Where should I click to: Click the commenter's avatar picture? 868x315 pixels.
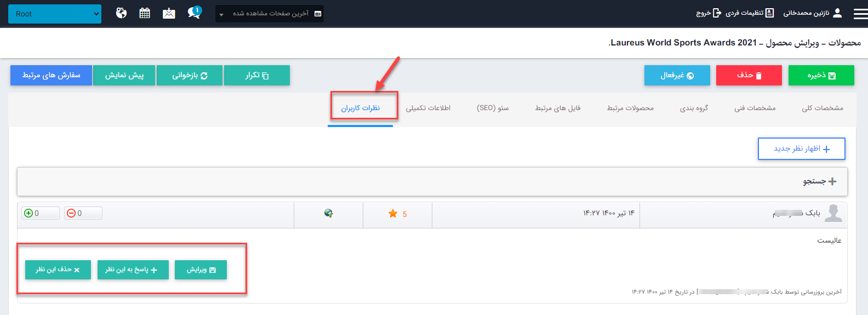click(833, 213)
